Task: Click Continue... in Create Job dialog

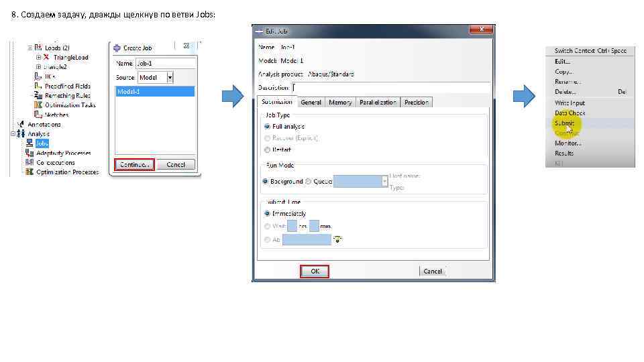Action: [134, 165]
